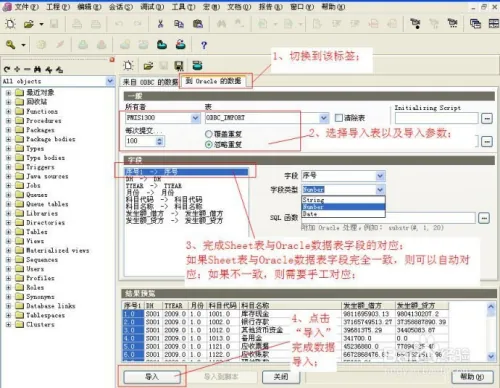Open the 字段 序号 dropdown

(380, 176)
